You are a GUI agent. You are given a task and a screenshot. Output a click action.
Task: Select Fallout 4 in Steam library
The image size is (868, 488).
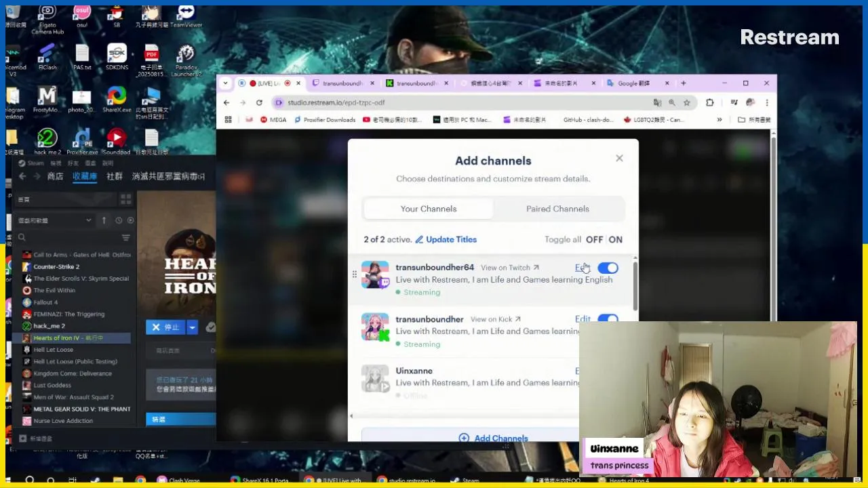pyautogui.click(x=45, y=302)
